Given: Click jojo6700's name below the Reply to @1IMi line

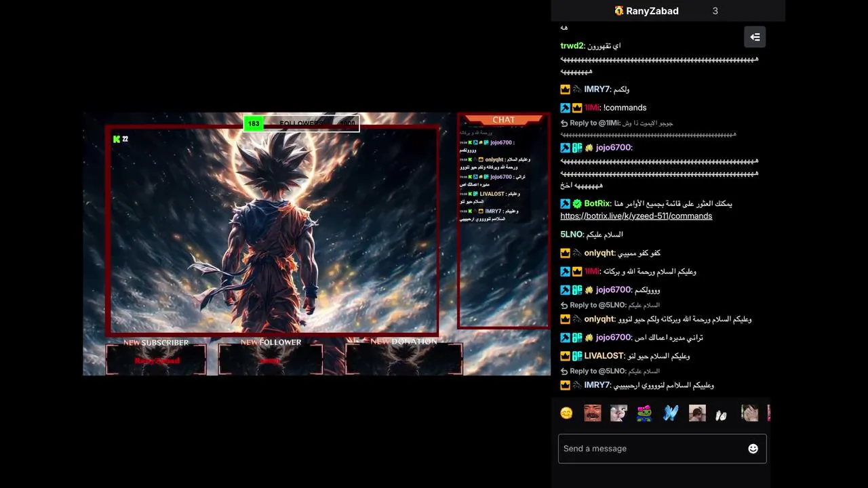Looking at the screenshot, I should pyautogui.click(x=613, y=148).
